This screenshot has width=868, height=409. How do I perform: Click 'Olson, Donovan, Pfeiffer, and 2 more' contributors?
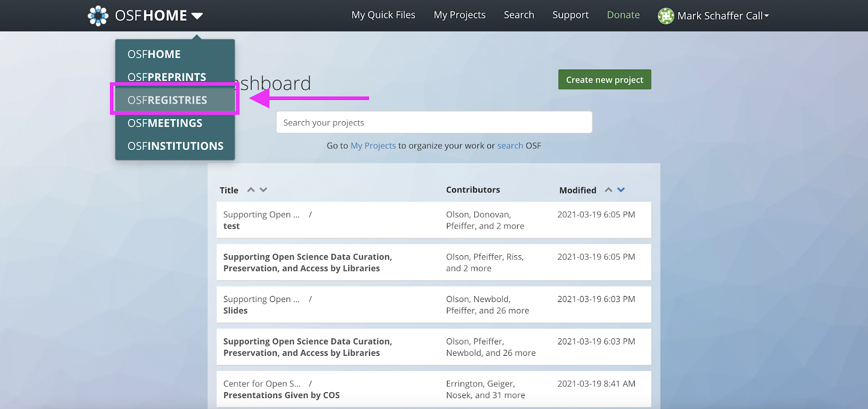(x=485, y=220)
